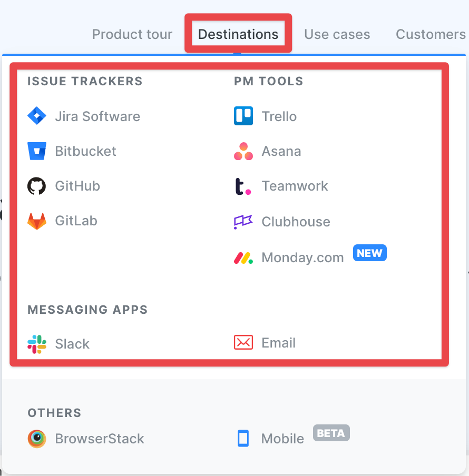Viewport: 469px width, 476px height.
Task: Click the Monday.com logo icon
Action: pyautogui.click(x=243, y=257)
